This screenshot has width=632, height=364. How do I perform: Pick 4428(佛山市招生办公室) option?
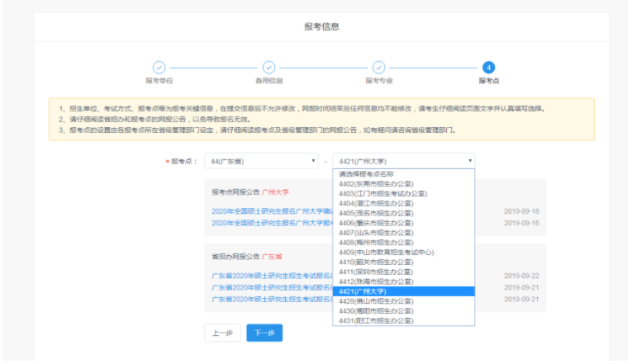click(403, 301)
